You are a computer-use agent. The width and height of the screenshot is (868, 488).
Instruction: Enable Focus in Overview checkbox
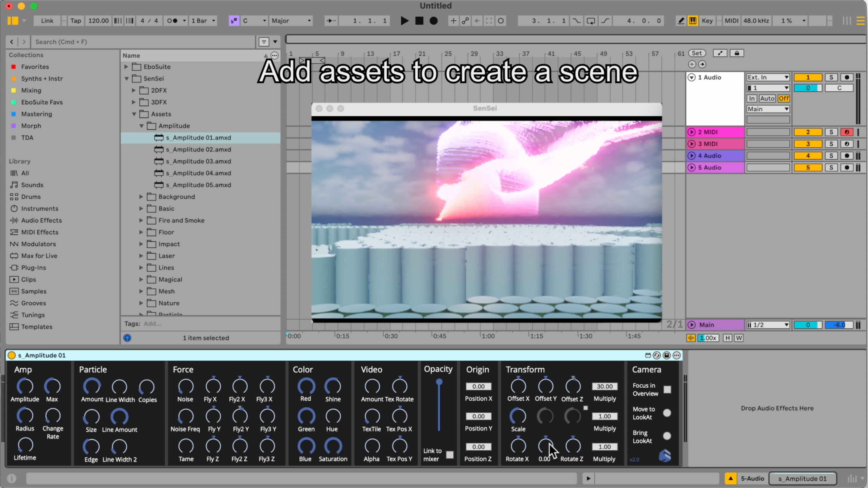(x=667, y=390)
